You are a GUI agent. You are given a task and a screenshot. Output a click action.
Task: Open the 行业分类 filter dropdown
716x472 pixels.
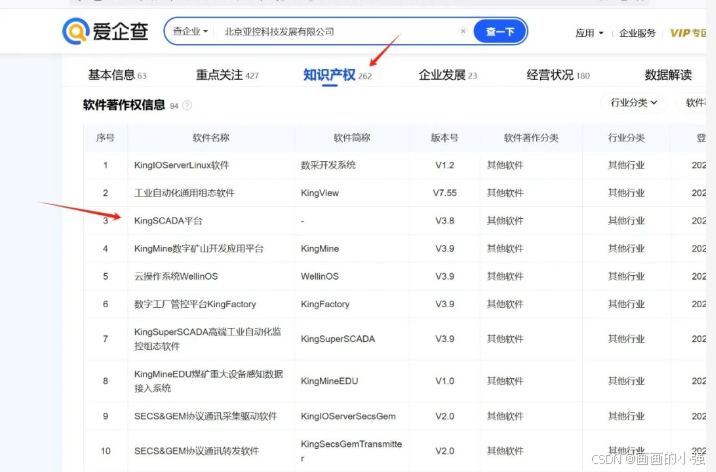633,103
